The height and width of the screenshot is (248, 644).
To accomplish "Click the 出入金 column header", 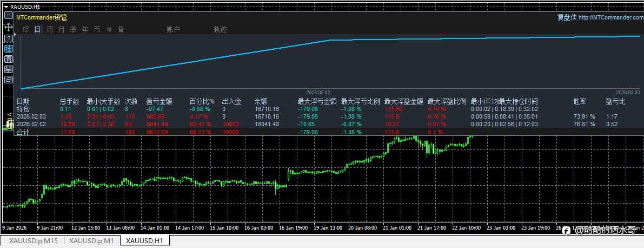I will 232,101.
